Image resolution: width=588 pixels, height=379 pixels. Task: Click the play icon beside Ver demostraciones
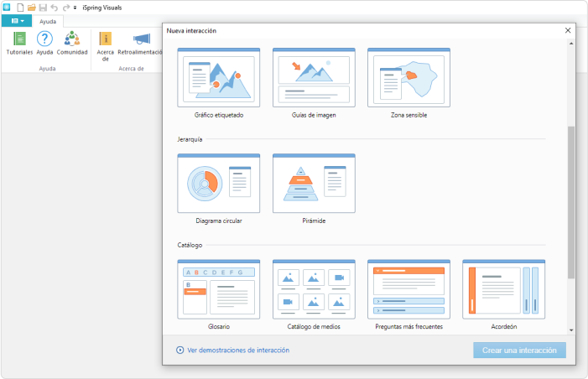click(180, 350)
